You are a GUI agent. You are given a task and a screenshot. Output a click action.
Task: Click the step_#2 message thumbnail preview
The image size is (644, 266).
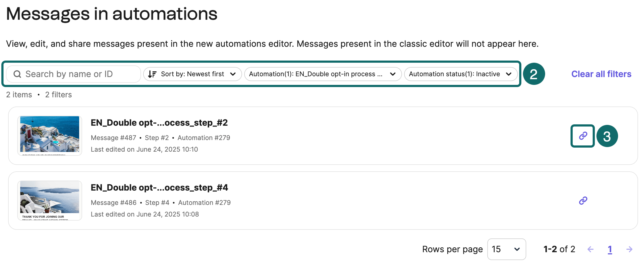(50, 135)
